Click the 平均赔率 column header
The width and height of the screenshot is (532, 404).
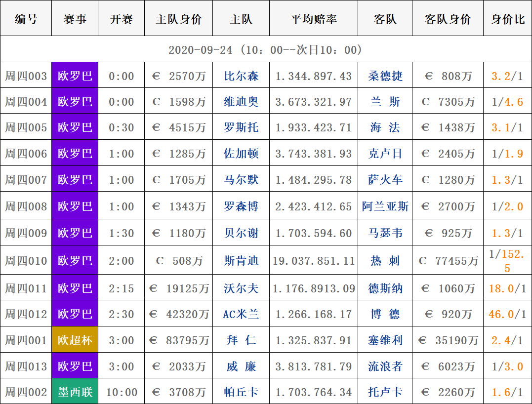click(x=314, y=19)
